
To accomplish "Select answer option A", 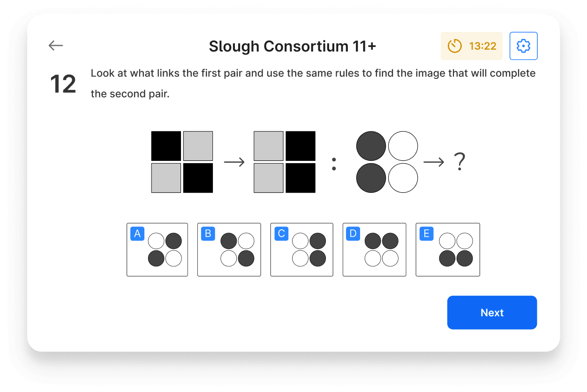I will pos(157,249).
